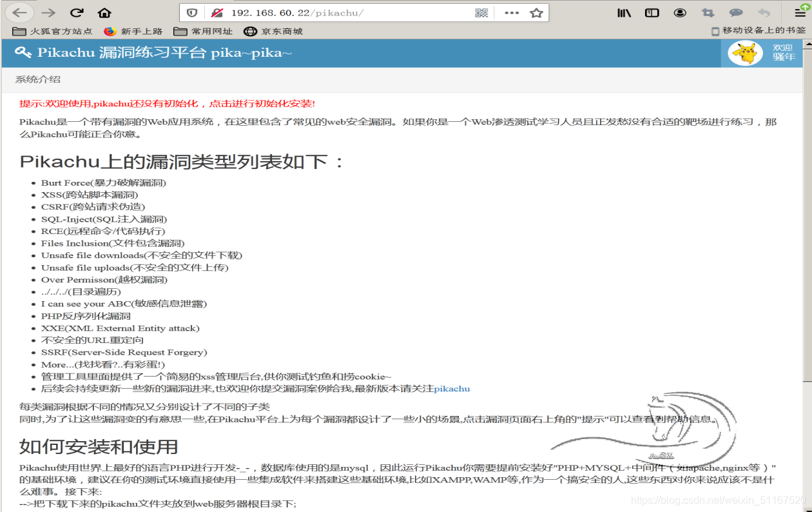This screenshot has height=512, width=812.
Task: Click the Unsafe file downloads list item
Action: [142, 255]
